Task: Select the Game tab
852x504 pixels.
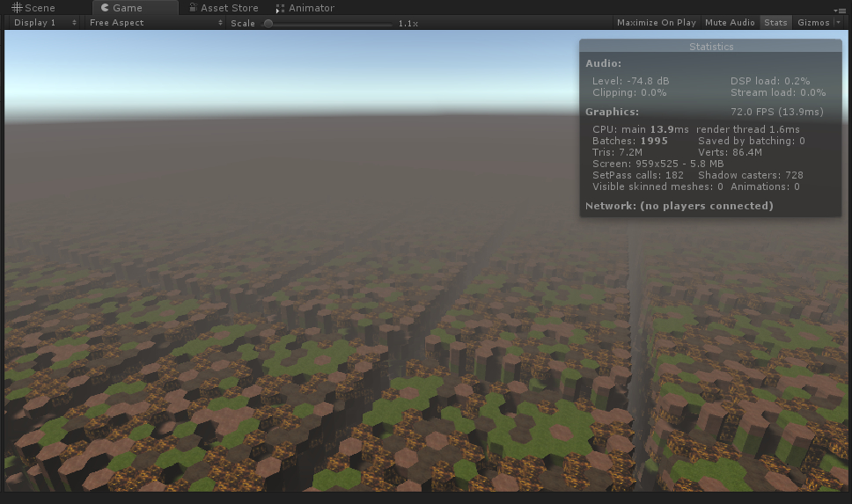Action: coord(135,8)
